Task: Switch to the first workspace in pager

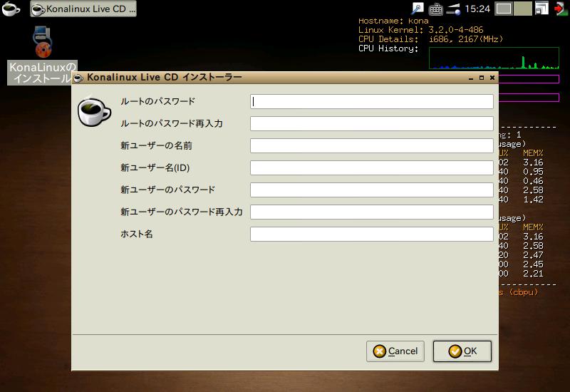Action: point(504,9)
